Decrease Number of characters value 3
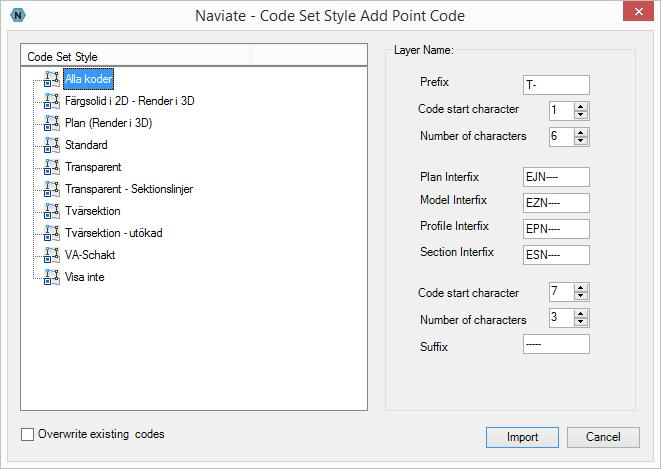The height and width of the screenshot is (469, 661). [581, 322]
